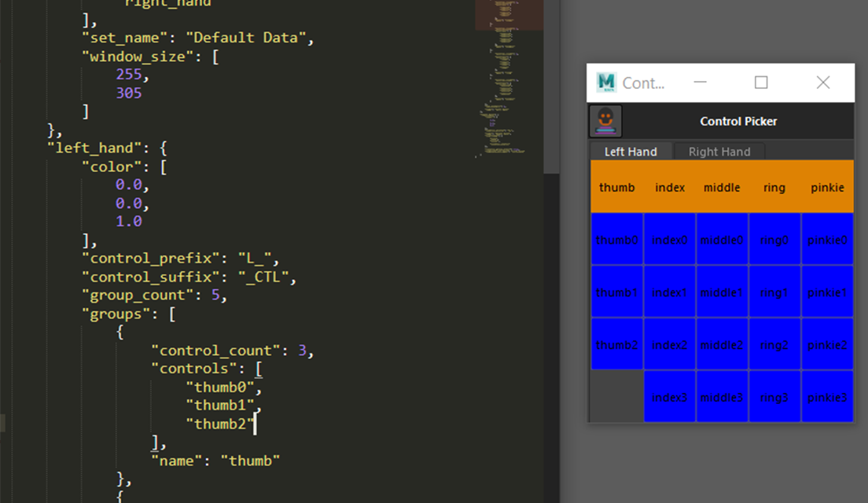
Task: Click the index3 control button
Action: pos(669,397)
